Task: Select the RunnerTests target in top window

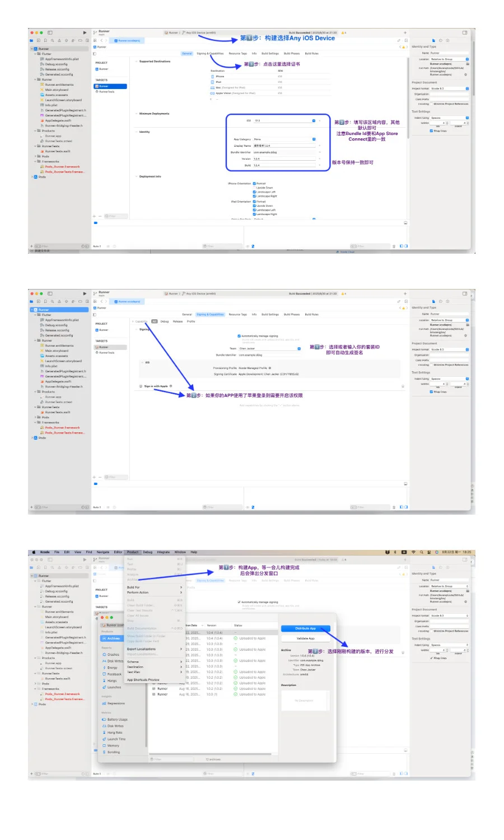Action: [x=105, y=92]
